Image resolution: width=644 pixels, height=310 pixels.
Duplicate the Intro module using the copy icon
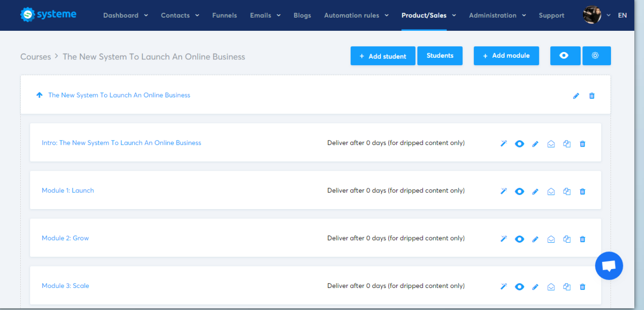(x=567, y=144)
